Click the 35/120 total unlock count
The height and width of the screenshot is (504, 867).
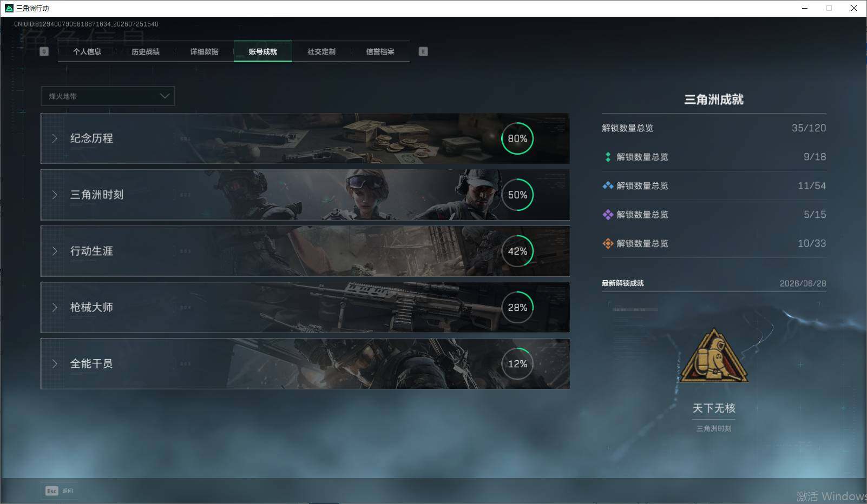click(809, 128)
